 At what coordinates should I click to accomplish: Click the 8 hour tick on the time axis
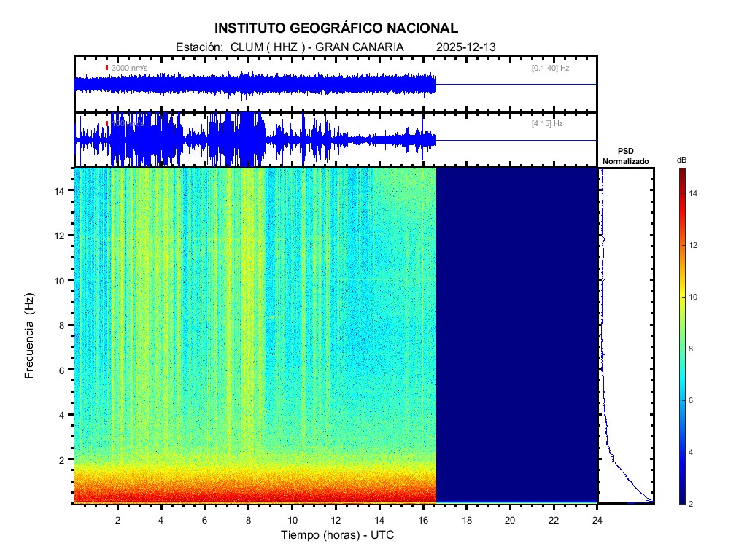[x=249, y=520]
